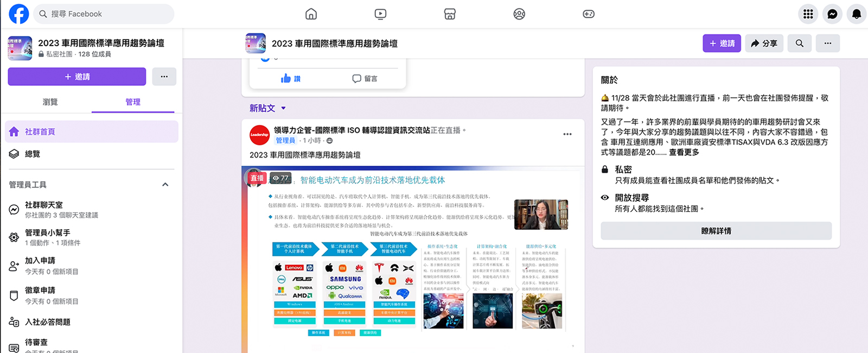Screen dimensions: 868x353
Task: Collapse the 管理員工具 section
Action: 165,185
